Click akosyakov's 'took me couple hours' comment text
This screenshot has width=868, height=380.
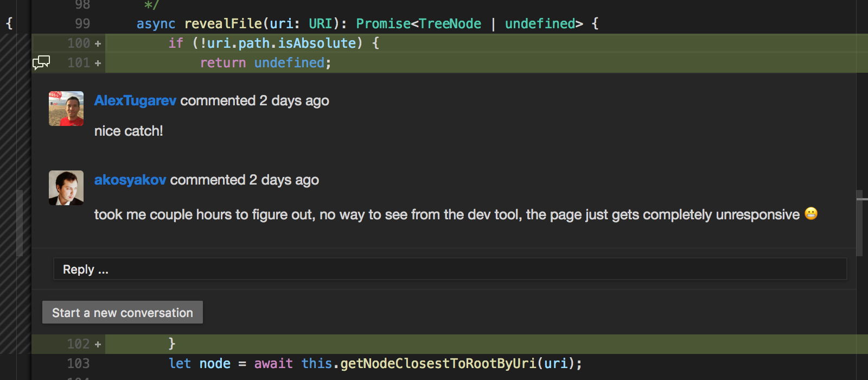pyautogui.click(x=447, y=214)
